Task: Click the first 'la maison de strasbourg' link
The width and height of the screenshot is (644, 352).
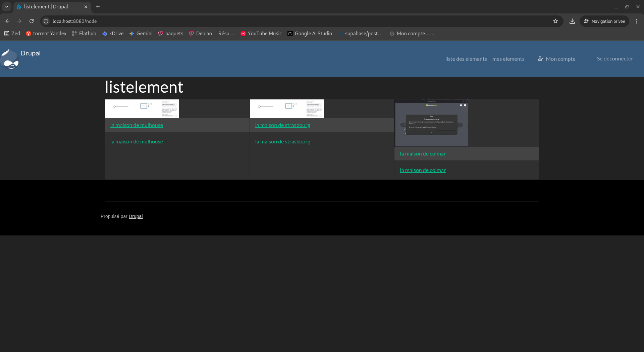Action: pyautogui.click(x=282, y=125)
